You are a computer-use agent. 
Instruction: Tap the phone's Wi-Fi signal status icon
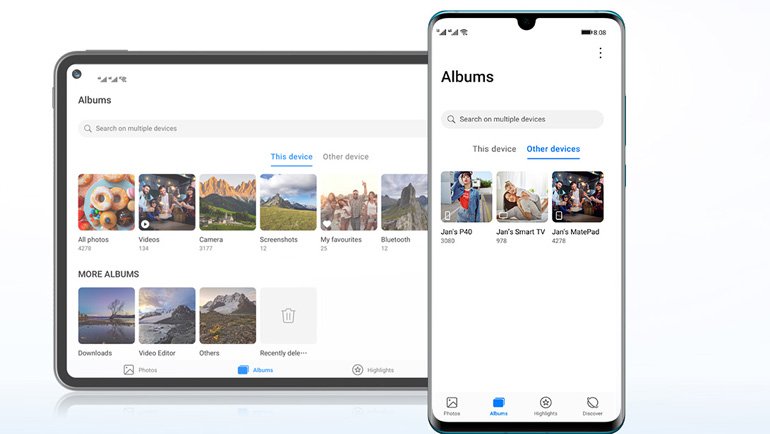(x=464, y=32)
